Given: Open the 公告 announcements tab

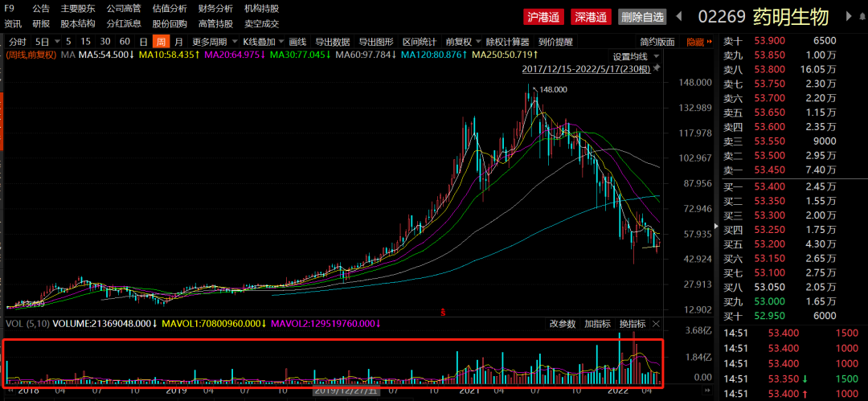Looking at the screenshot, I should point(40,8).
